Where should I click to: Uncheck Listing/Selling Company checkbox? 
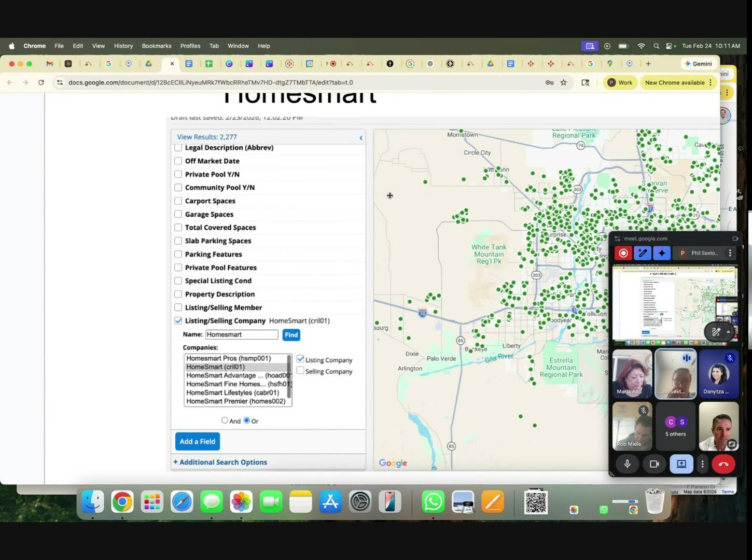178,320
